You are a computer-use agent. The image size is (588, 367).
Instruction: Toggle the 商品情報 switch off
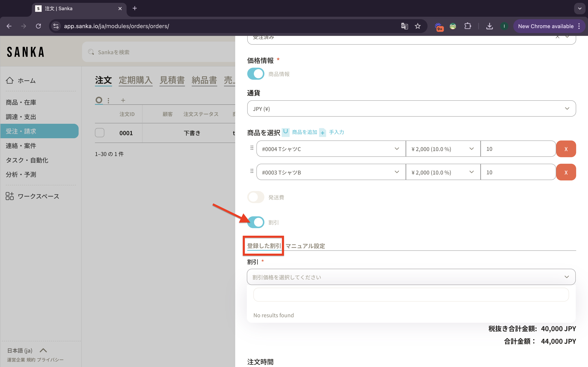click(x=256, y=74)
